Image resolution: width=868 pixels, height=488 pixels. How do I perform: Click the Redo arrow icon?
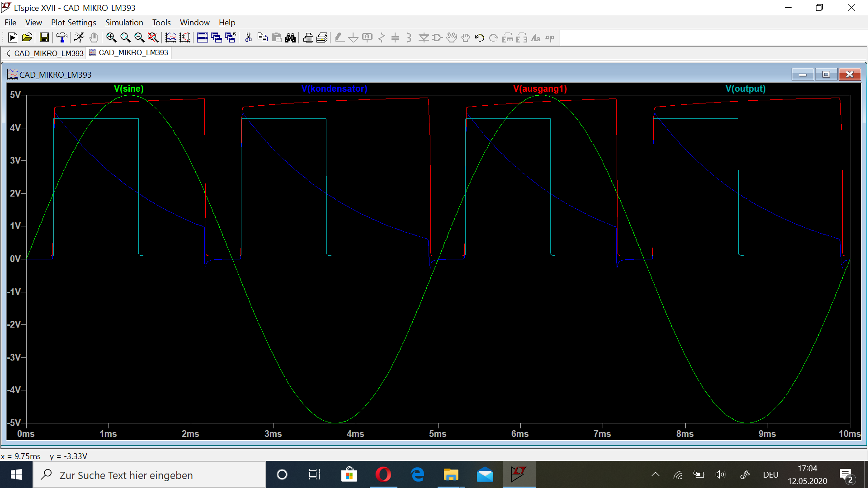(x=494, y=38)
